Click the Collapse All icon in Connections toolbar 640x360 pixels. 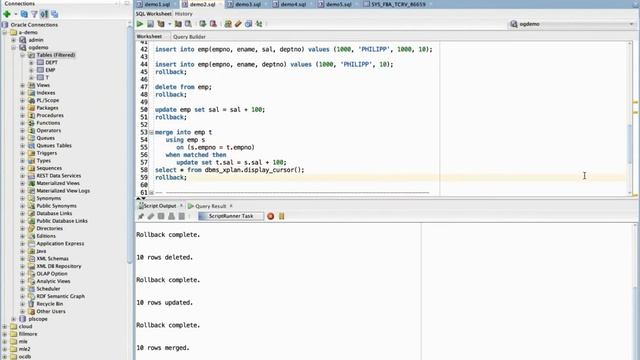[54, 14]
